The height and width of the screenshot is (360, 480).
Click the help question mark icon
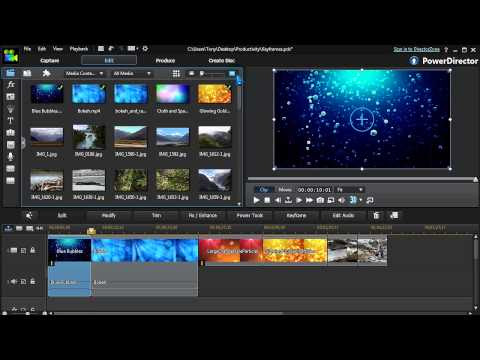pyautogui.click(x=446, y=50)
